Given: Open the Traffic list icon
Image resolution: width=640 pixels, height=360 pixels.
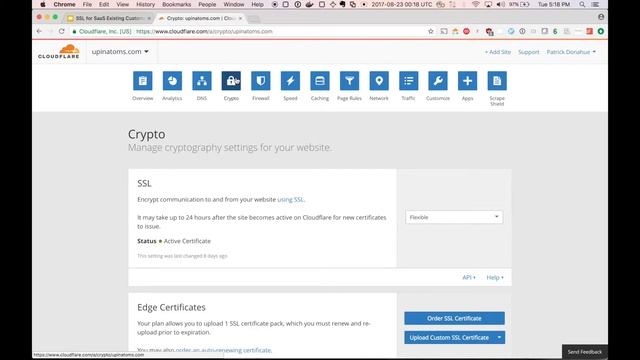Looking at the screenshot, I should click(x=409, y=81).
